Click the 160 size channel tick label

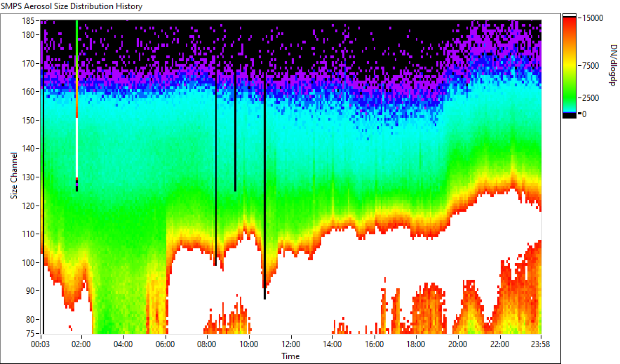[28, 92]
